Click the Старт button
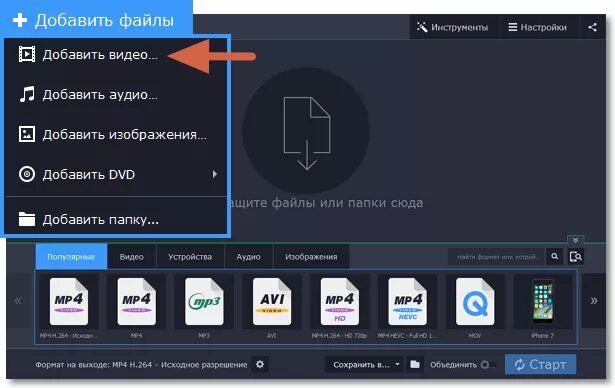The image size is (615, 388). 540,364
